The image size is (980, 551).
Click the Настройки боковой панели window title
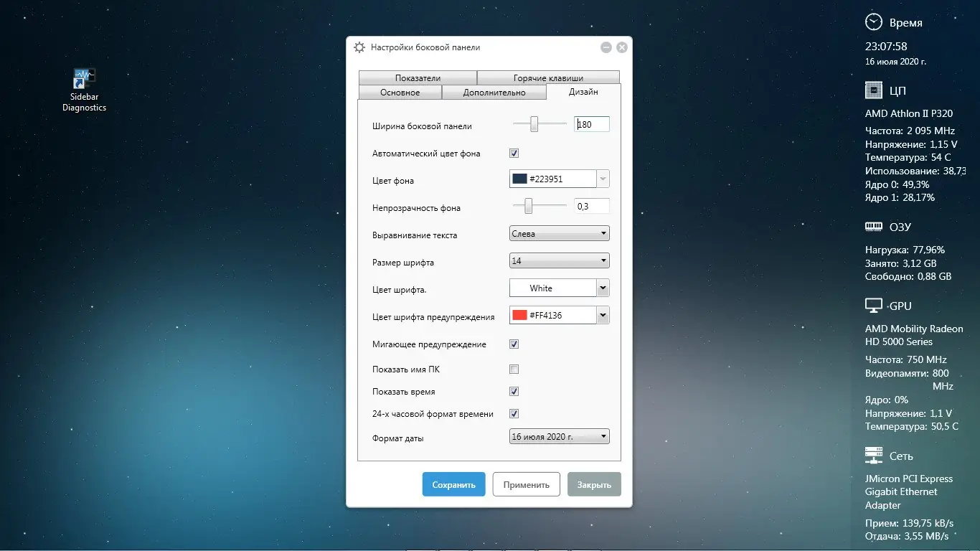(425, 47)
